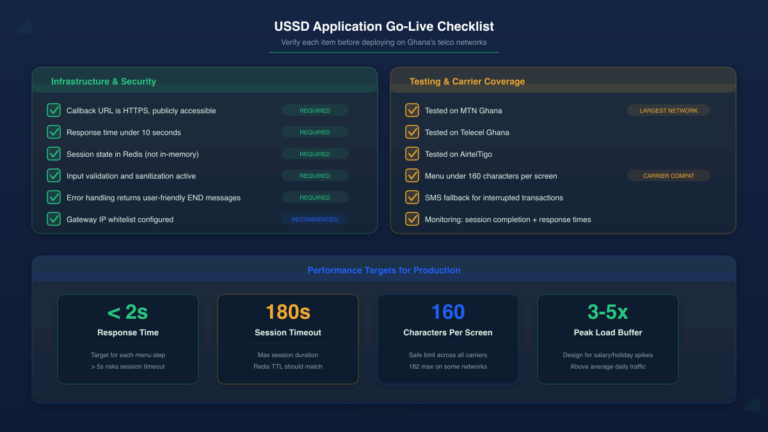Image resolution: width=768 pixels, height=432 pixels.
Task: Click the text 'Max session duration'
Action: pyautogui.click(x=288, y=355)
